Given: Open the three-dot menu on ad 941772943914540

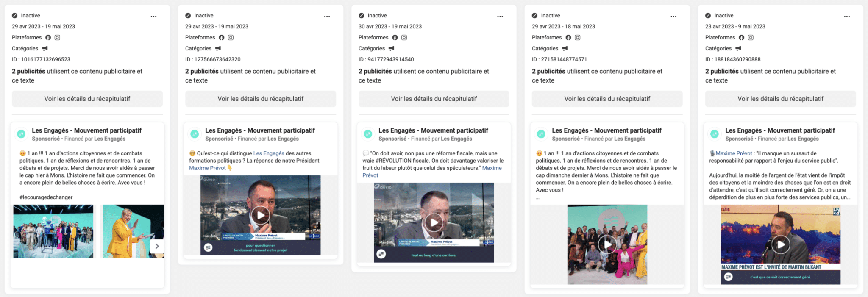Looking at the screenshot, I should coord(500,17).
